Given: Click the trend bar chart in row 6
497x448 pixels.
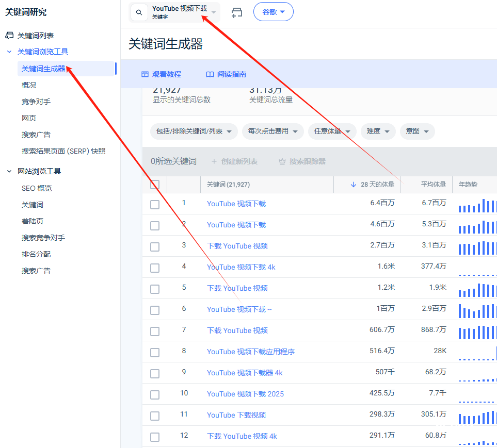Looking at the screenshot, I should (x=477, y=311).
